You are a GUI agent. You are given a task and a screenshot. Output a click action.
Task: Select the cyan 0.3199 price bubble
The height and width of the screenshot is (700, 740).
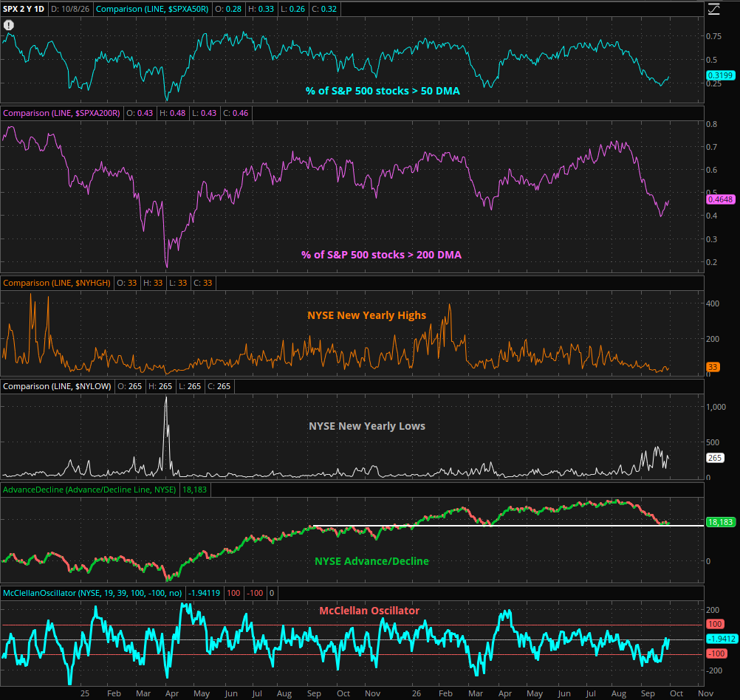(720, 75)
